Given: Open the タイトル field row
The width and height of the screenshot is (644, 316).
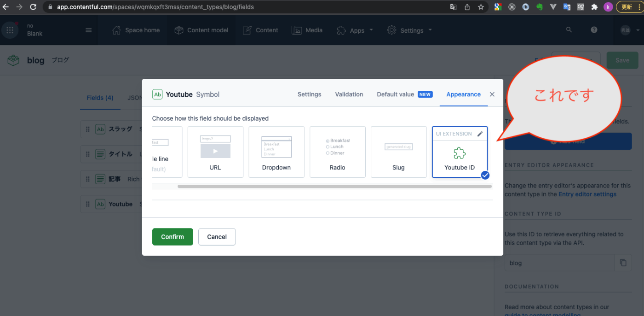Looking at the screenshot, I should (111, 154).
